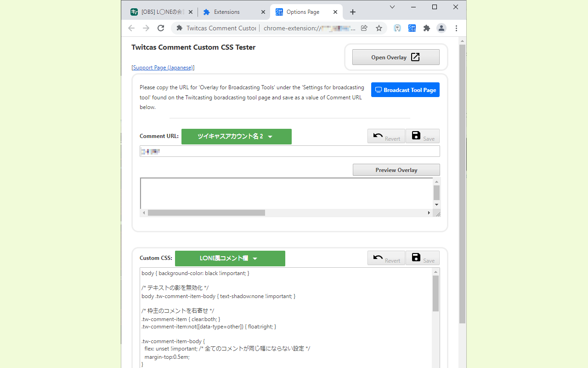Screen dimensions: 588x368
Task: Expand the LONE風コメント欄 CSS dropdown
Action: (230, 259)
